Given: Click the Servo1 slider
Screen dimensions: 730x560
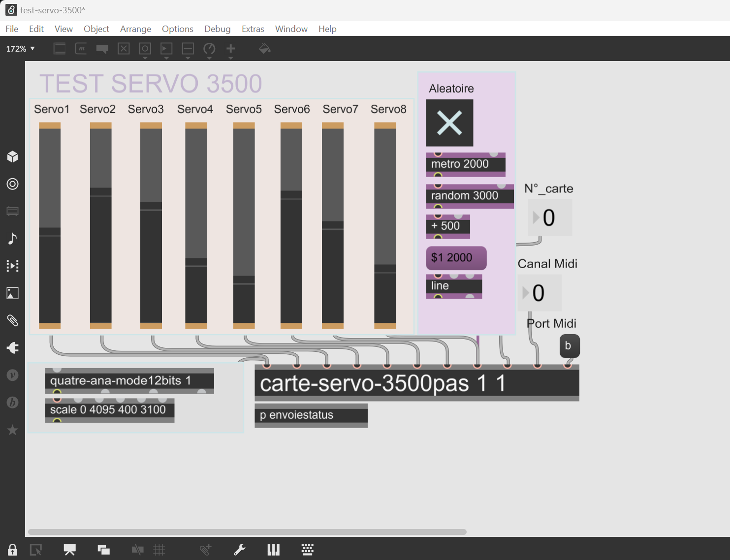Looking at the screenshot, I should point(50,225).
